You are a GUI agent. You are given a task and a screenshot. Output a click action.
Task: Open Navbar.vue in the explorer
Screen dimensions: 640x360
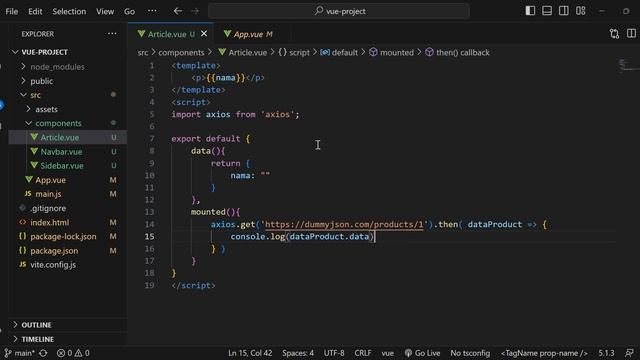point(67,152)
